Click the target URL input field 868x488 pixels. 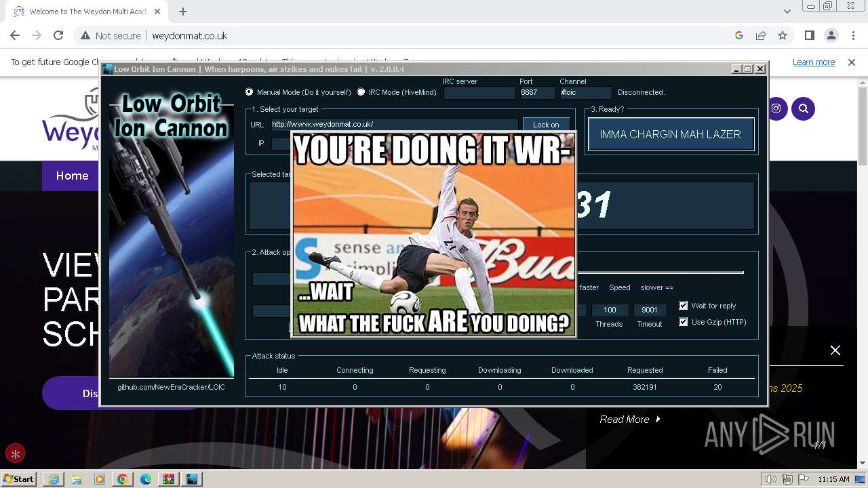pos(394,124)
